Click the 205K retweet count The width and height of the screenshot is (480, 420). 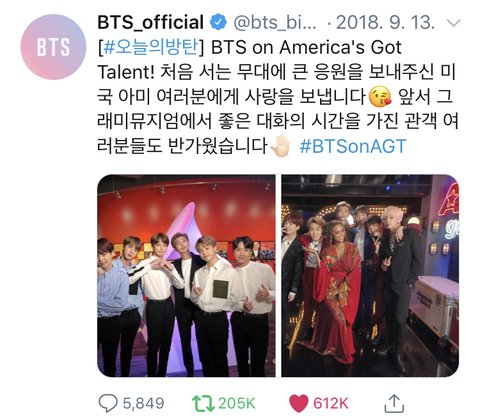[x=237, y=403]
